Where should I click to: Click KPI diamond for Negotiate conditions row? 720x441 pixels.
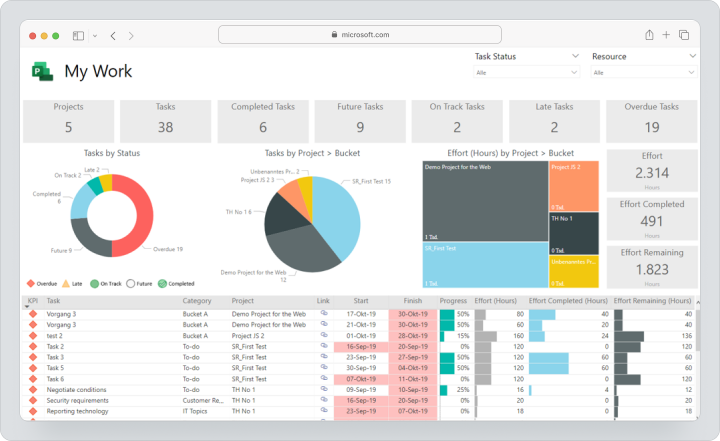pos(33,390)
